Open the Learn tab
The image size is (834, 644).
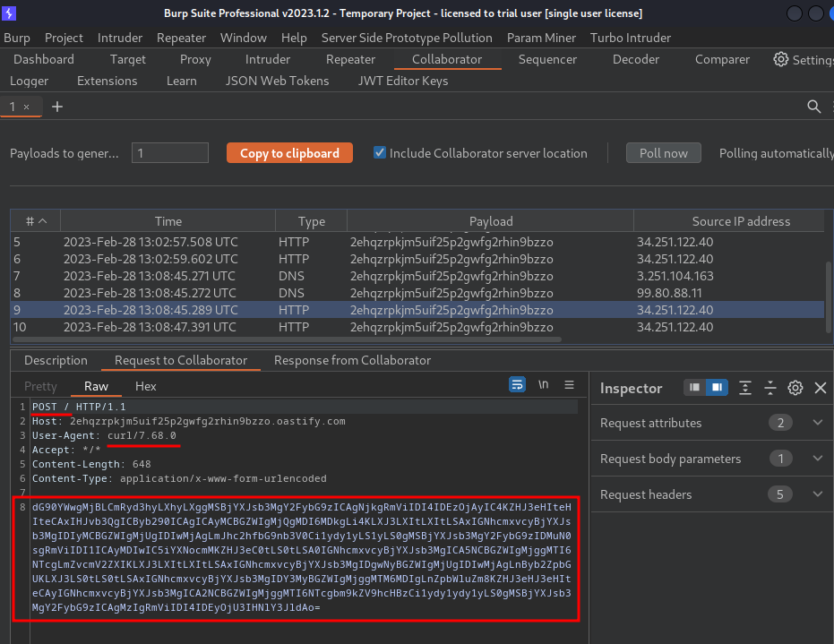pos(181,81)
